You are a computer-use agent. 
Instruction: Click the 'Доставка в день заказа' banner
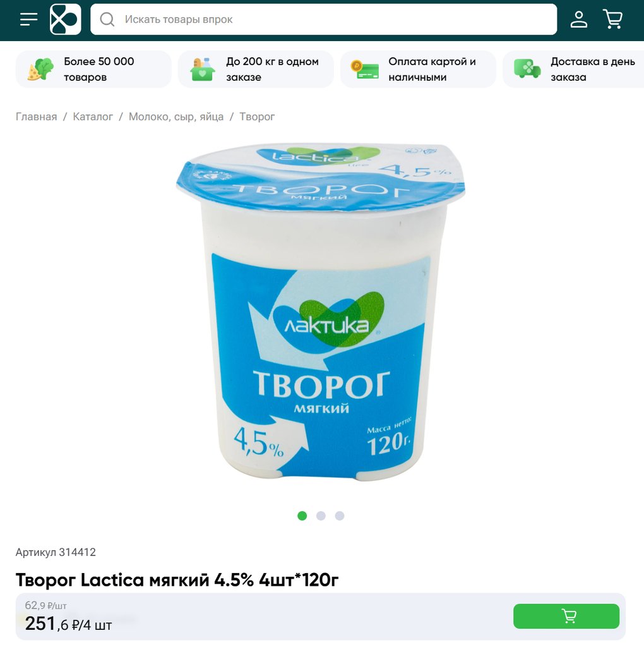pos(573,70)
